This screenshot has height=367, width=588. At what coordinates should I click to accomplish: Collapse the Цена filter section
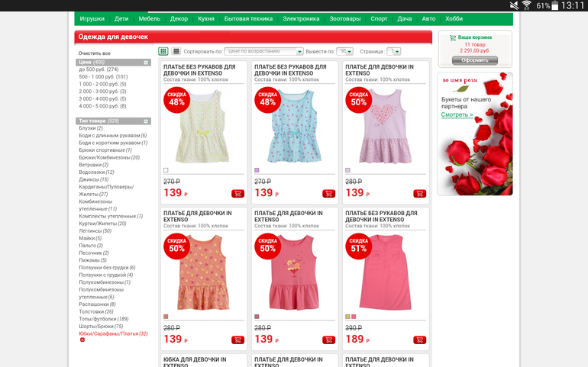146,63
